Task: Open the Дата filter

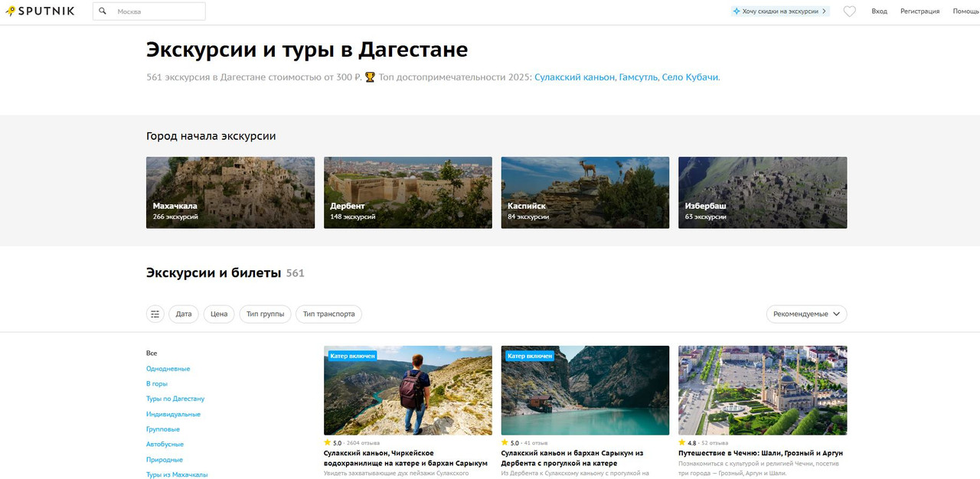Action: pyautogui.click(x=184, y=314)
